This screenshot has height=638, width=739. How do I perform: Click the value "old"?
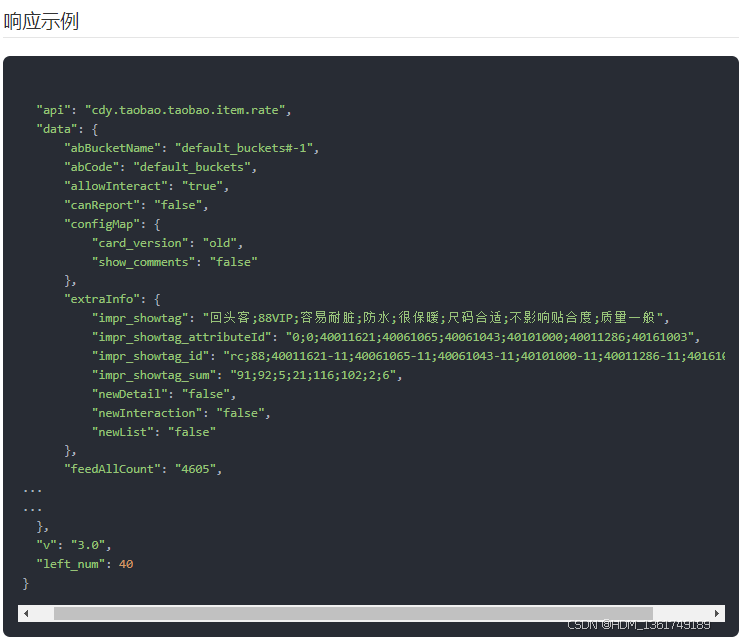click(220, 243)
